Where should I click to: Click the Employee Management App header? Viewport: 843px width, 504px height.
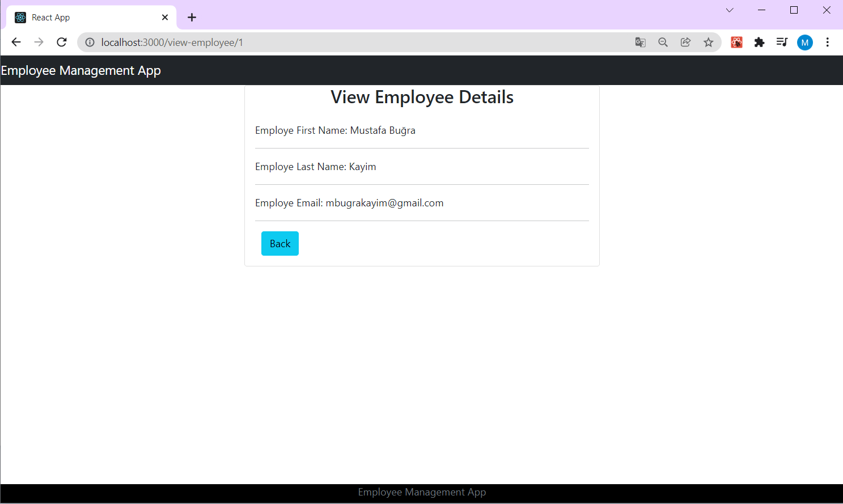click(81, 70)
